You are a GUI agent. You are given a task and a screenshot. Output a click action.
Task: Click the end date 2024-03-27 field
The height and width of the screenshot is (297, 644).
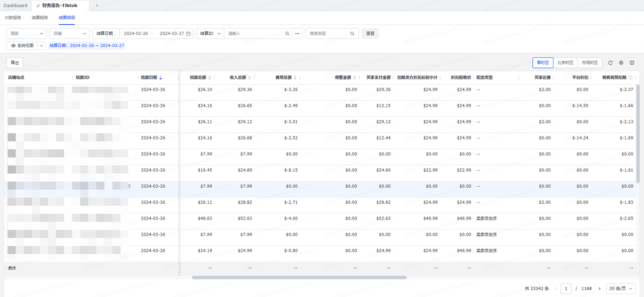pyautogui.click(x=172, y=34)
